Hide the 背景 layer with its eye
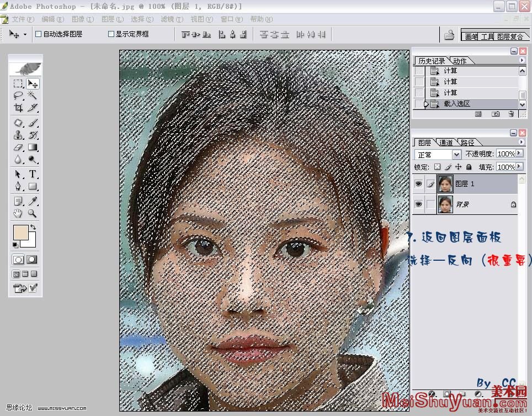Screen dimensions: 532x416 coord(419,204)
